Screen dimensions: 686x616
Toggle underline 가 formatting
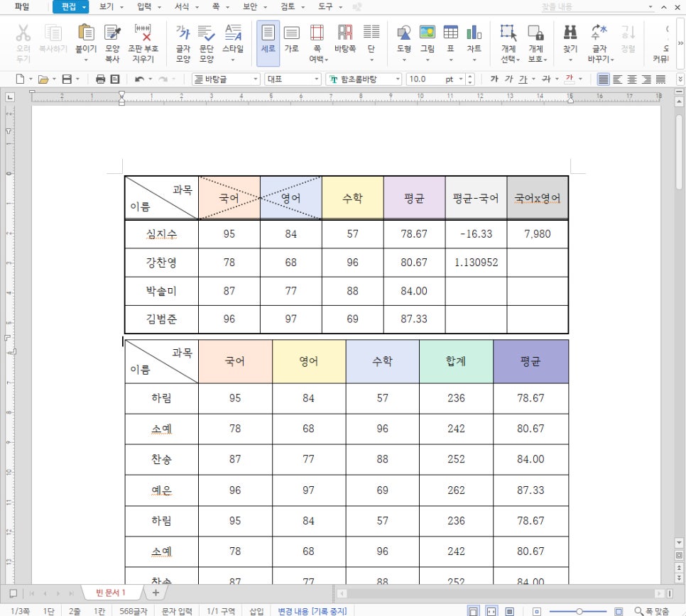(523, 79)
